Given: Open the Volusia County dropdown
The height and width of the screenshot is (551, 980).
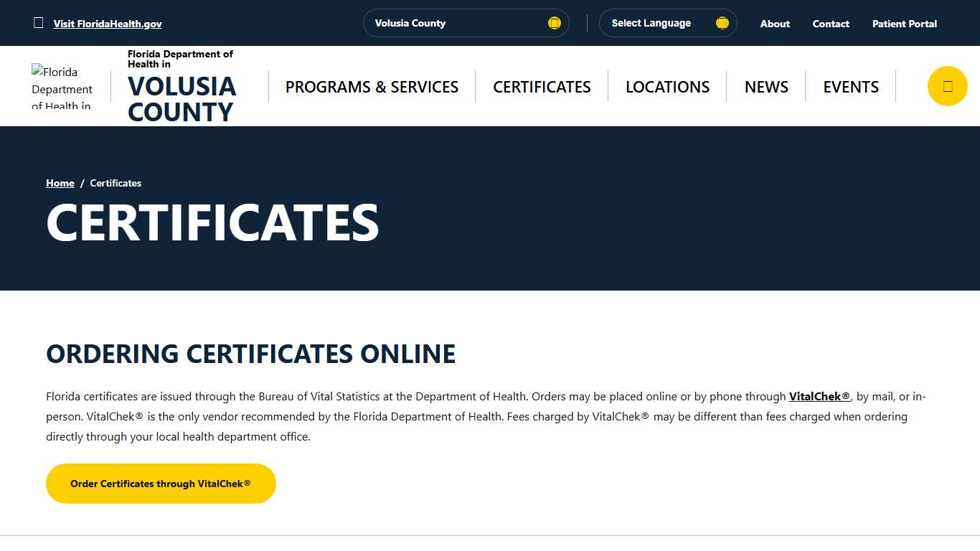Looking at the screenshot, I should click(x=466, y=22).
